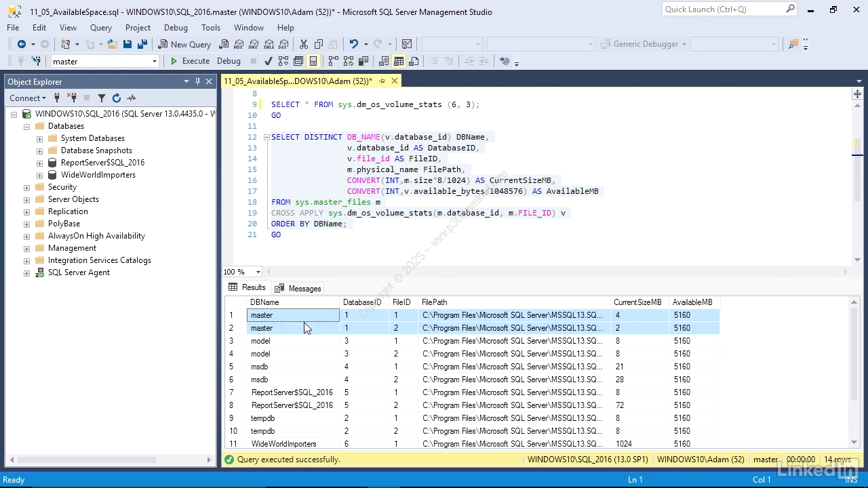Refresh the Object Explorer tree
This screenshot has width=868, height=488.
[117, 98]
